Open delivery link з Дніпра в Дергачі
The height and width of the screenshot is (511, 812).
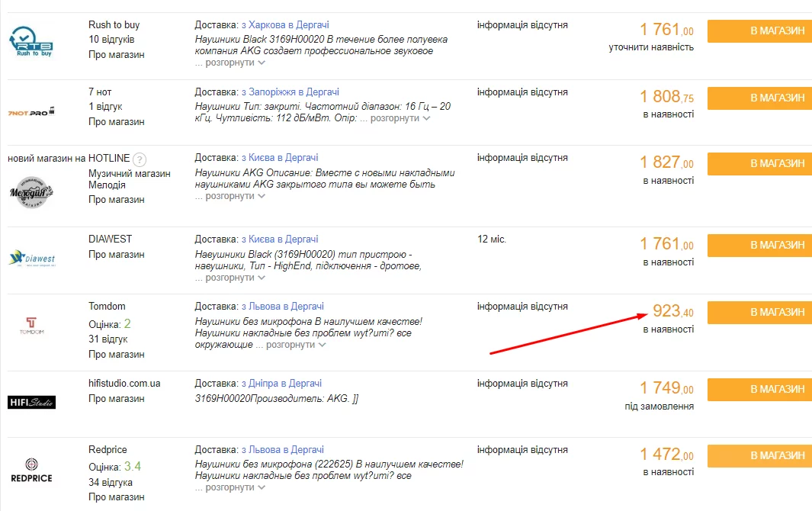click(x=281, y=384)
